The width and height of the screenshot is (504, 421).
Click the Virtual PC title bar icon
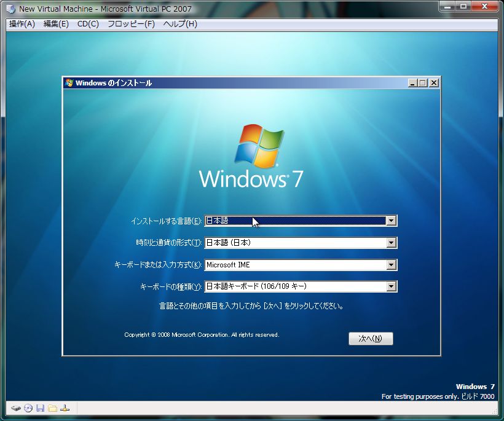[11, 9]
